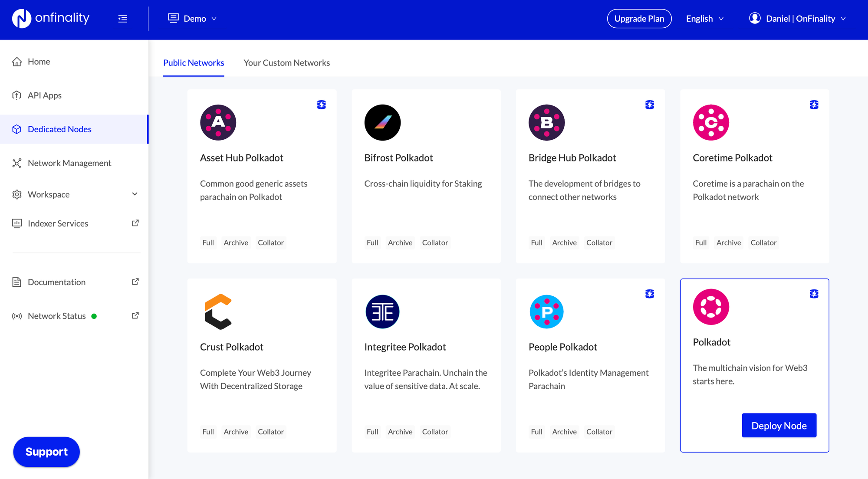The height and width of the screenshot is (479, 868).
Task: Toggle the Full node type on Integritee Polkadot
Action: (x=372, y=431)
